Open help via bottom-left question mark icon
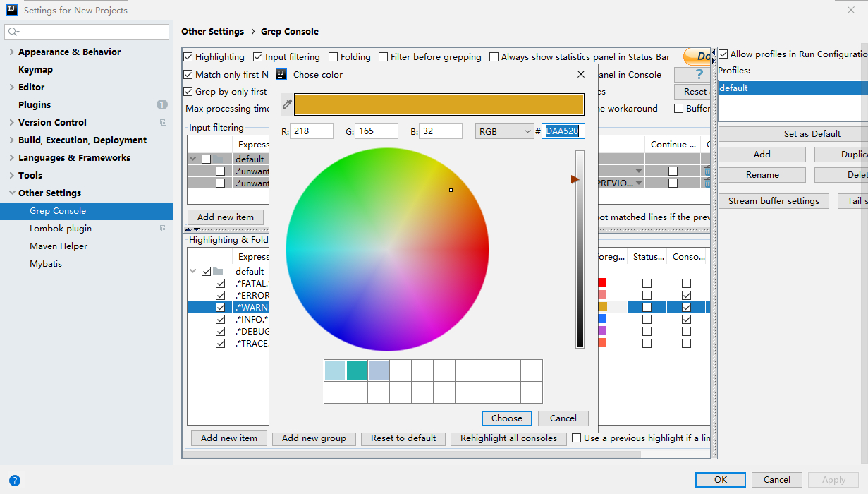The height and width of the screenshot is (494, 868). point(14,481)
